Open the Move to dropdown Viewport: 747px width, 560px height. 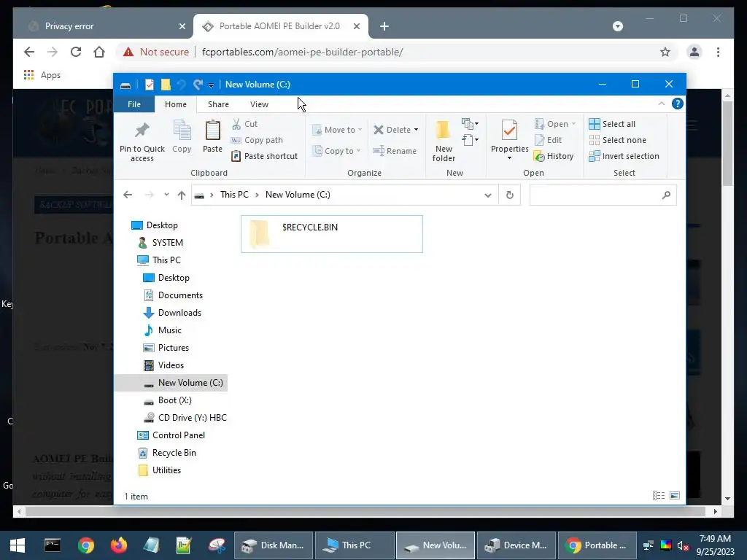337,130
